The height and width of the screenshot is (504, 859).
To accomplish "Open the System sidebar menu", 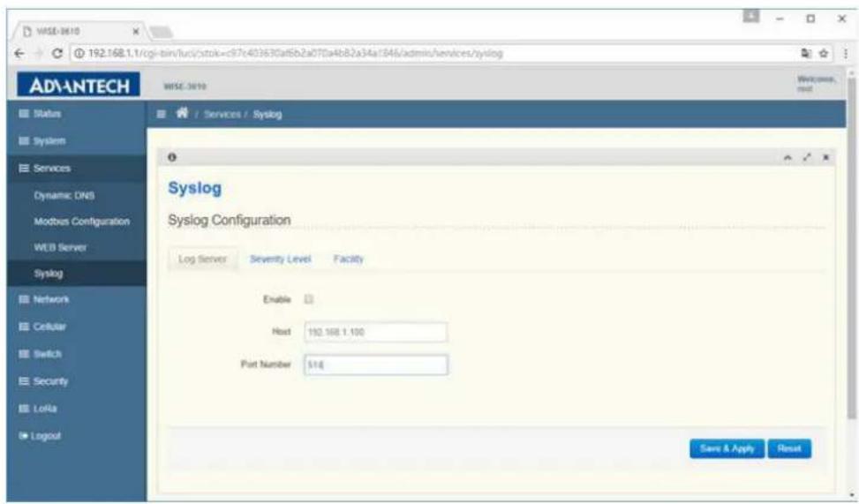I will 77,141.
